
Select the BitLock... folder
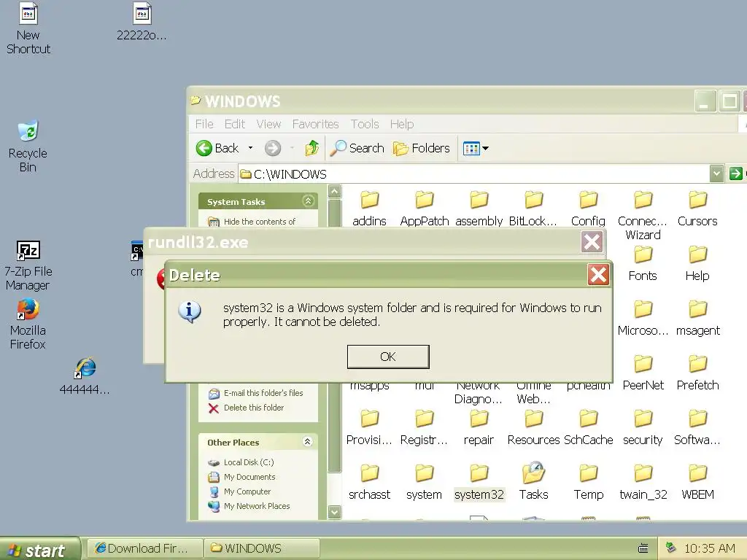click(533, 209)
